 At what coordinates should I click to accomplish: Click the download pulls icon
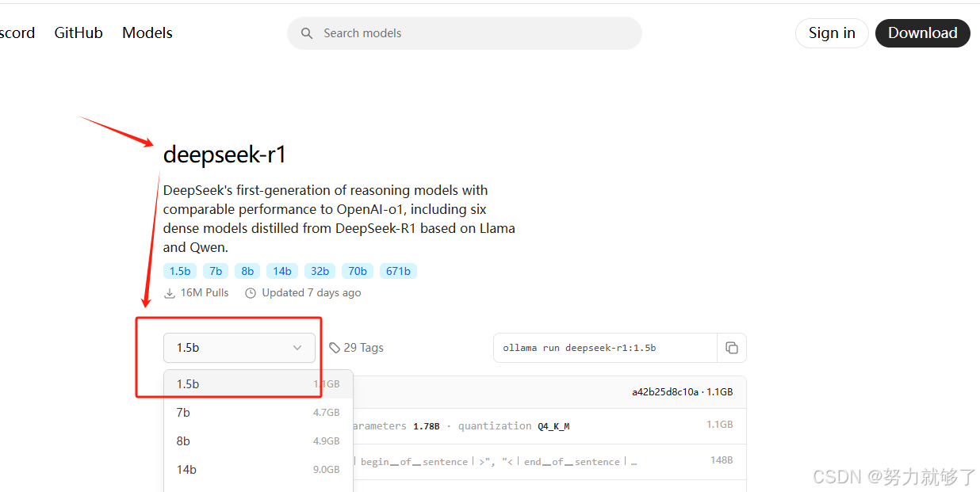[x=170, y=293]
